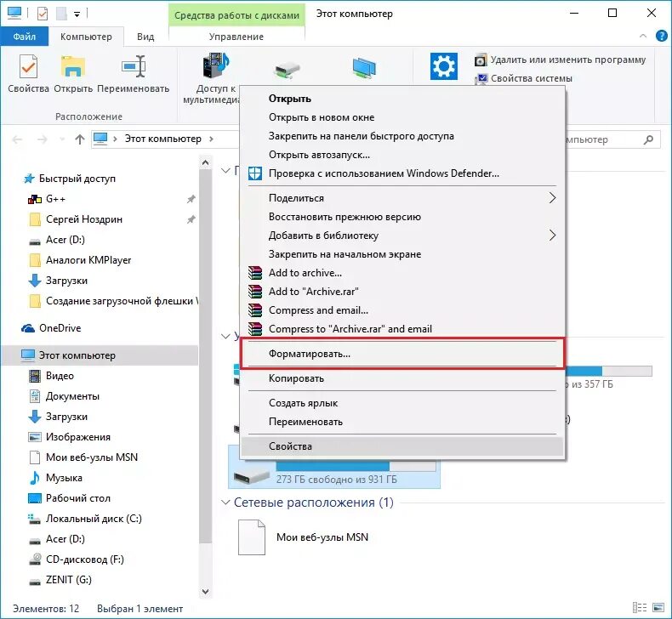
Task: Click Этот компьютер in address bar
Action: click(162, 139)
